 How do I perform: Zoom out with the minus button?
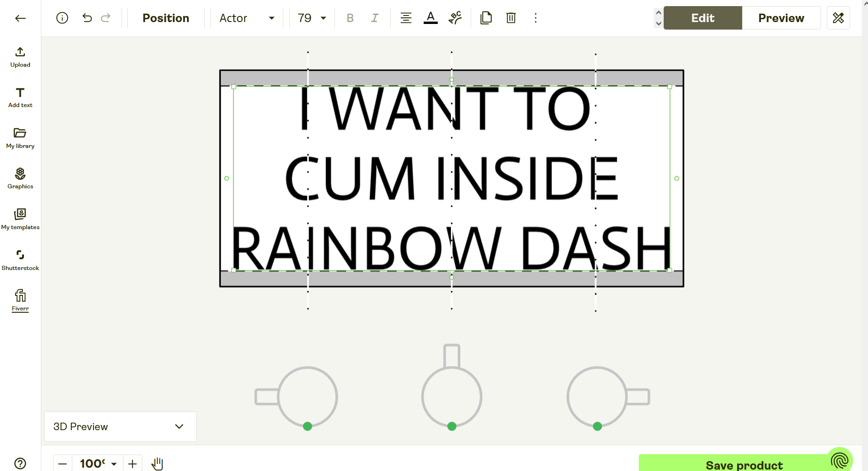tap(62, 464)
